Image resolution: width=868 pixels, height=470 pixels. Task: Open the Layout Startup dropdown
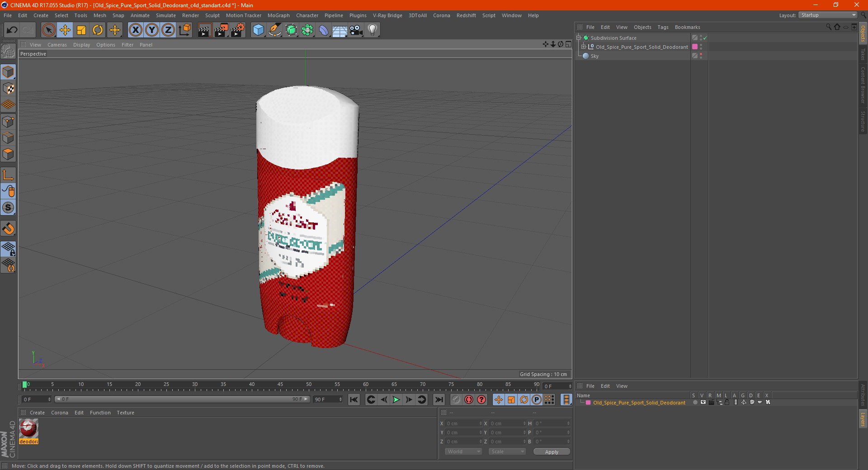828,15
